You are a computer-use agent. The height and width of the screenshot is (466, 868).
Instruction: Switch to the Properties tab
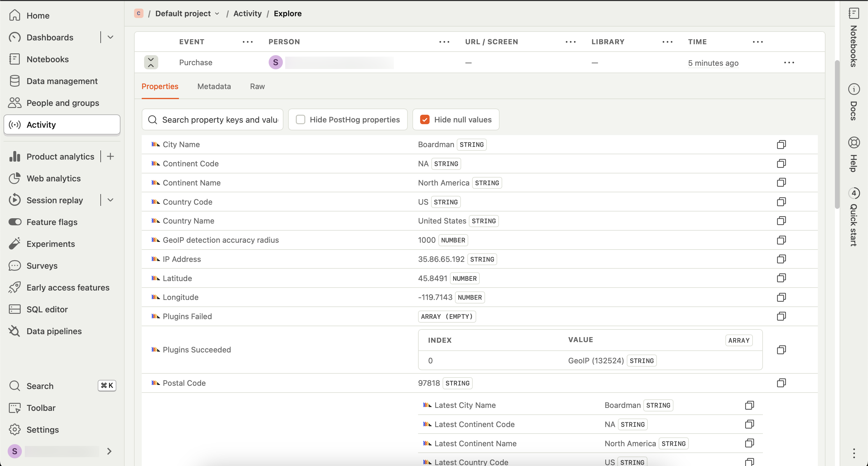click(x=160, y=86)
